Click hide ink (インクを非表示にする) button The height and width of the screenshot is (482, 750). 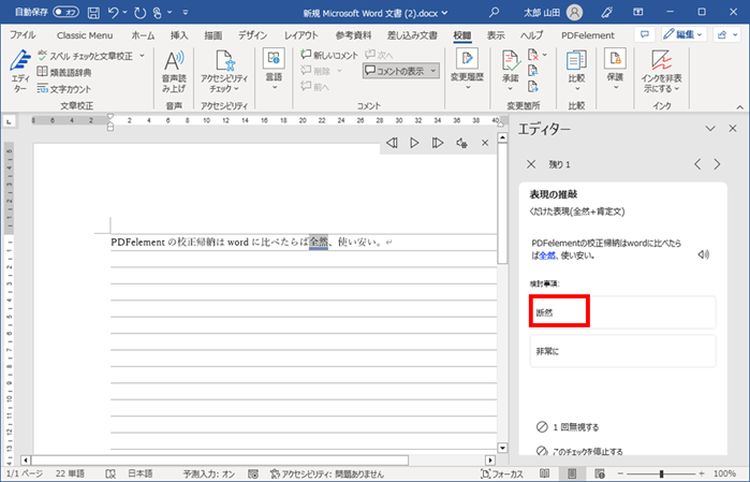click(x=662, y=71)
